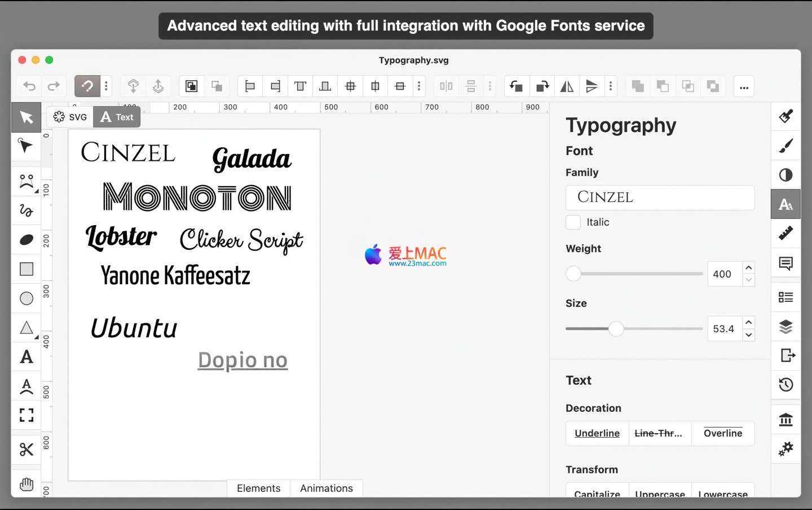Screen dimensions: 812x510
Task: Flip horizontally using the mirror icon
Action: [x=567, y=86]
